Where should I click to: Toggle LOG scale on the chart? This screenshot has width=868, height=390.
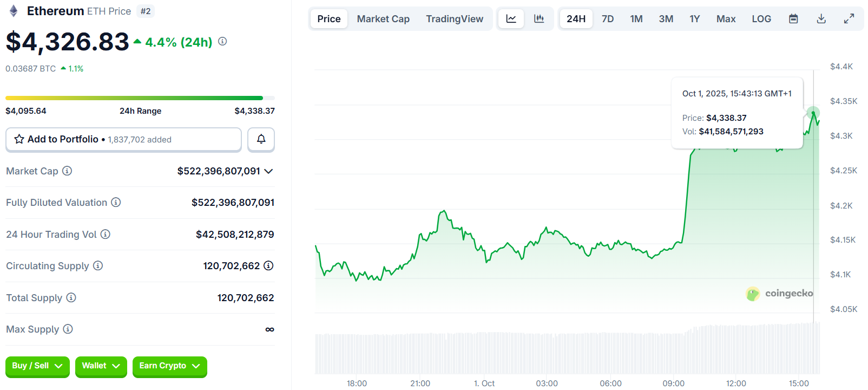coord(761,19)
